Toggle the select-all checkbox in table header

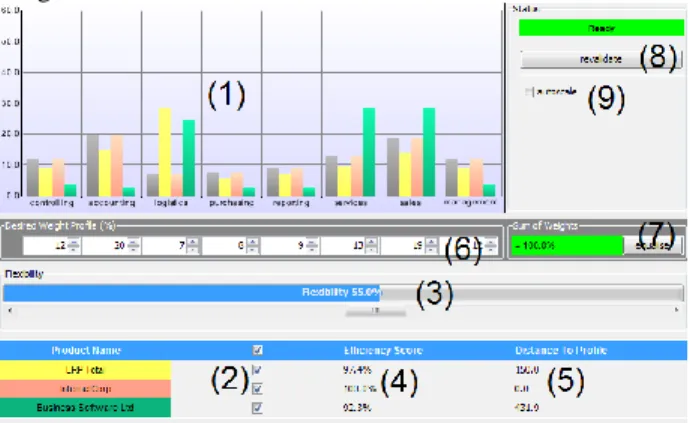pos(257,350)
